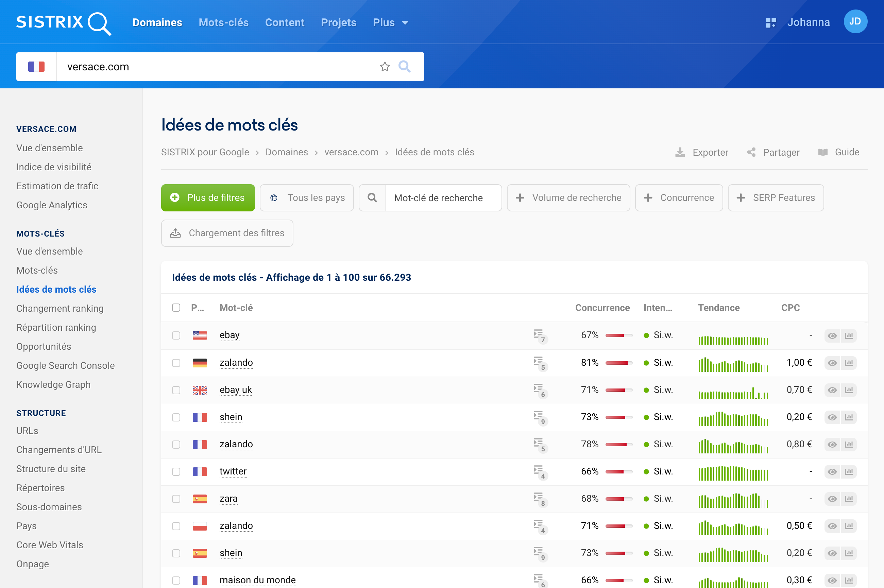Click the magnifier in the keyword search filter

[372, 197]
